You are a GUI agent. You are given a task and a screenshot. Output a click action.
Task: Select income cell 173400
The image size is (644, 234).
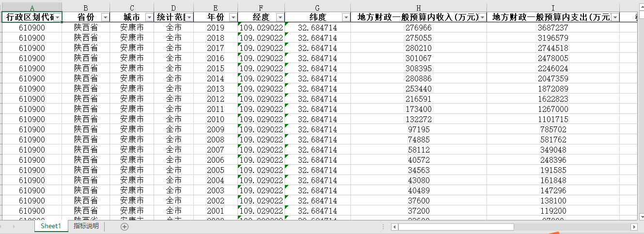pyautogui.click(x=418, y=109)
